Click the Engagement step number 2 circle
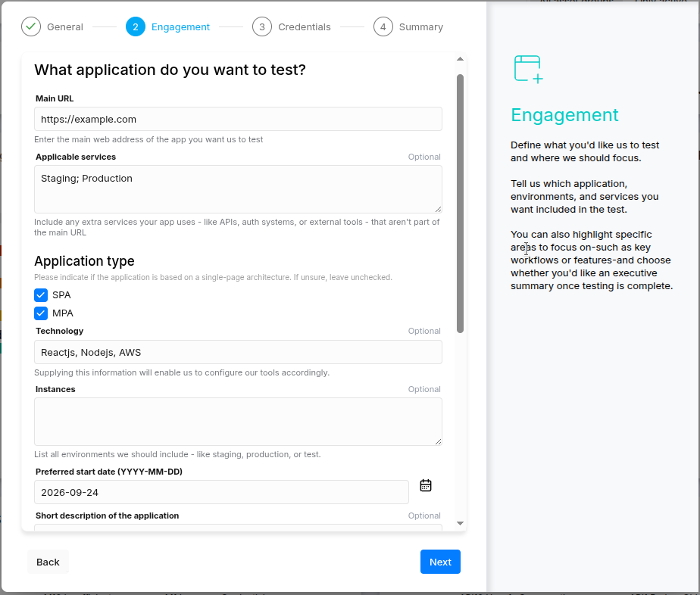 [136, 26]
